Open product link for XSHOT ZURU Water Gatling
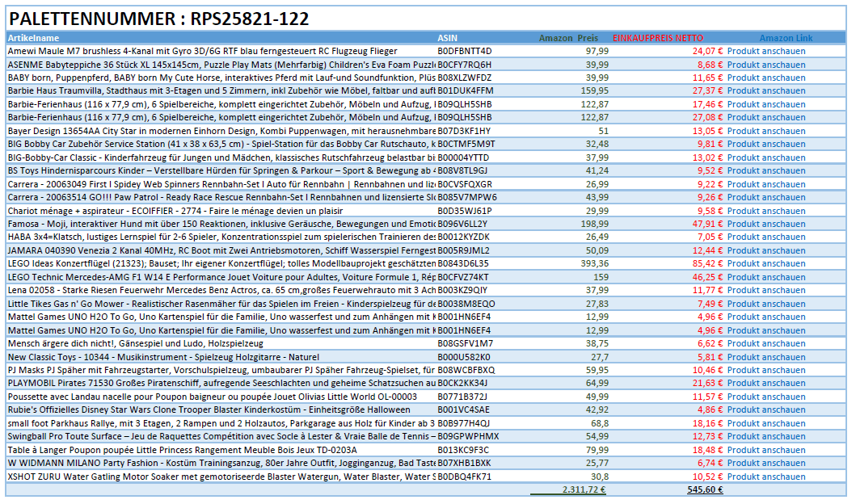 coord(765,477)
